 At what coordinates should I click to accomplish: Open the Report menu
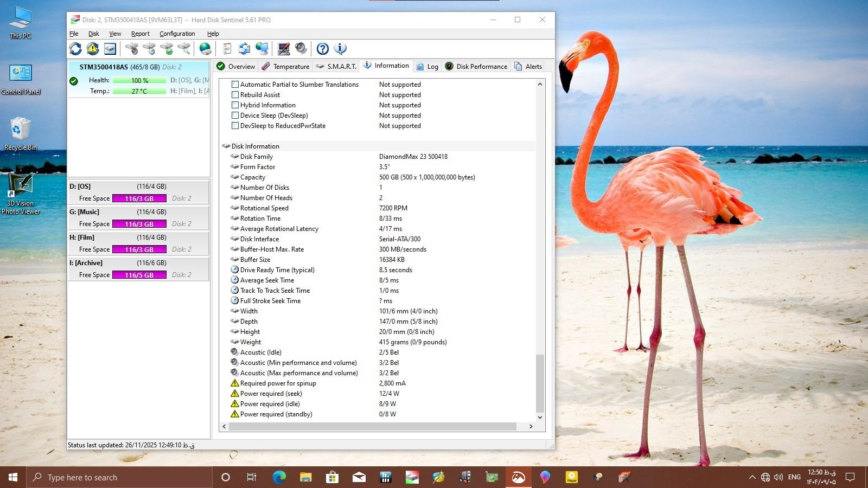click(140, 34)
